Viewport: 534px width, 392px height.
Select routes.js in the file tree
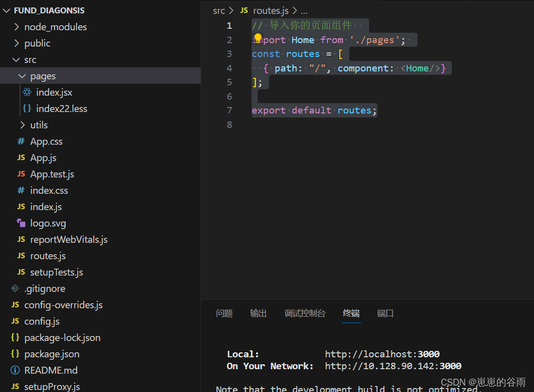(48, 256)
